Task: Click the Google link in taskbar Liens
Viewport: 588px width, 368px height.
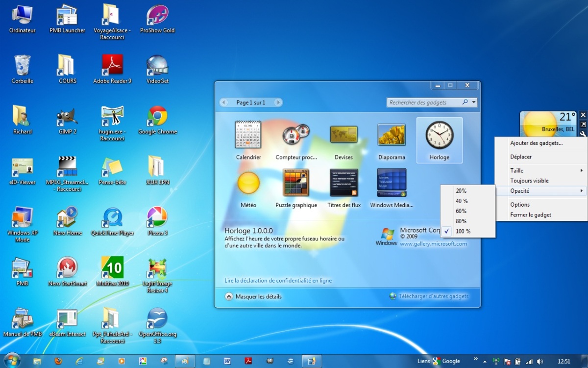Action: tap(447, 361)
